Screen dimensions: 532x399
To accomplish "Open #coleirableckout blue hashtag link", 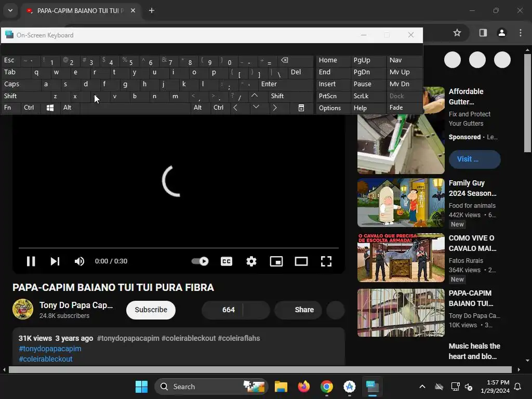I will (x=46, y=359).
